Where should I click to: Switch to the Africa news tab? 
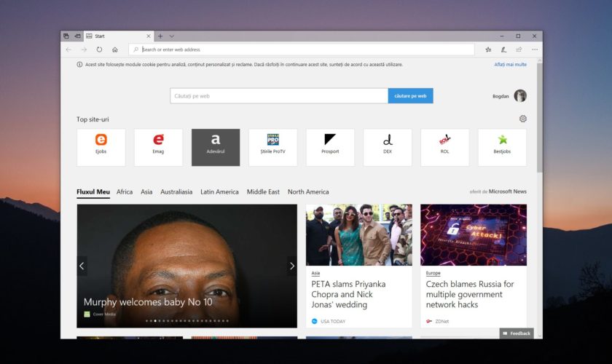[x=125, y=192]
